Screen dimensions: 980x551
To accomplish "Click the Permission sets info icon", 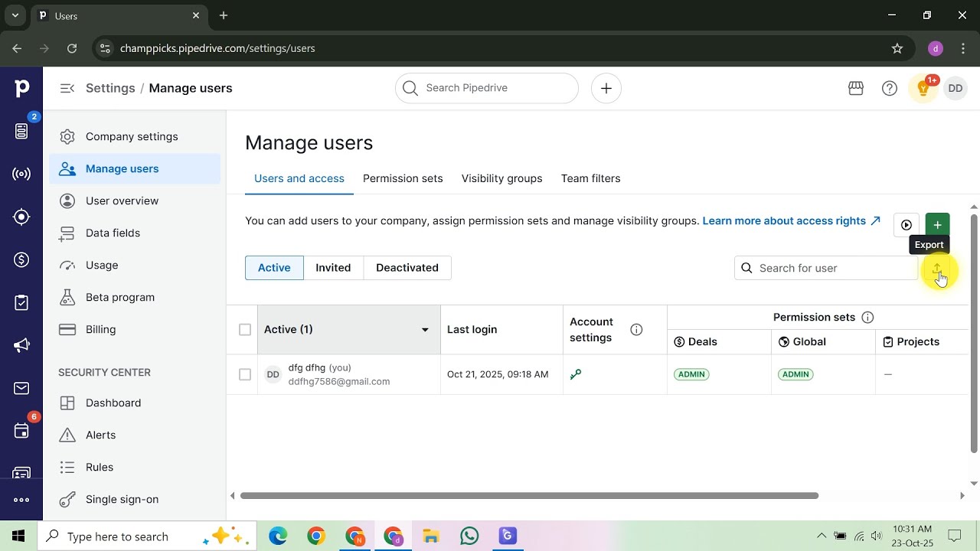I will (867, 318).
